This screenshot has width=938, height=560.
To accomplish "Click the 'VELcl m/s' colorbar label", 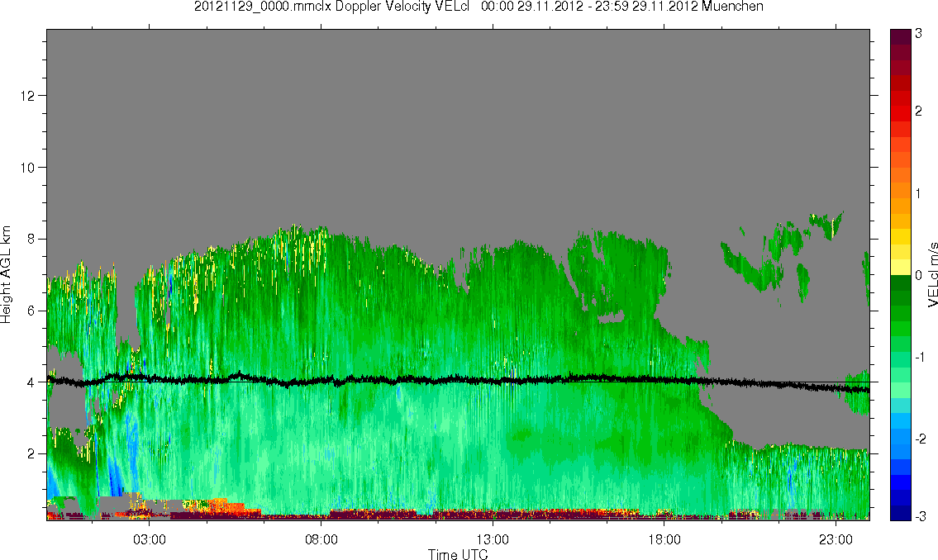I will 932,274.
